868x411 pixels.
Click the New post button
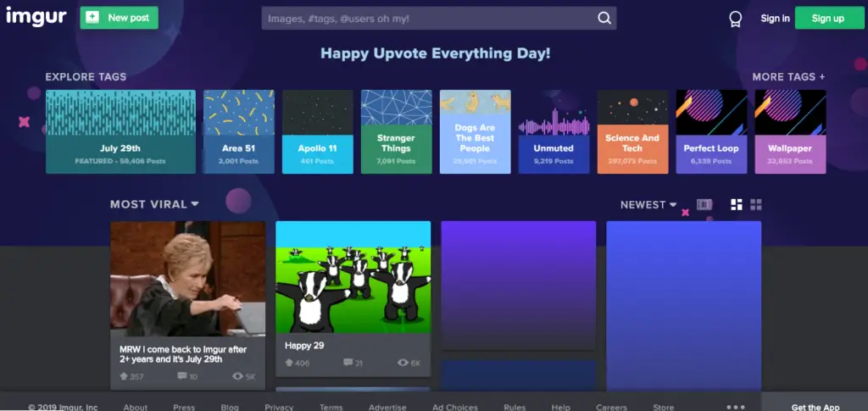click(119, 18)
